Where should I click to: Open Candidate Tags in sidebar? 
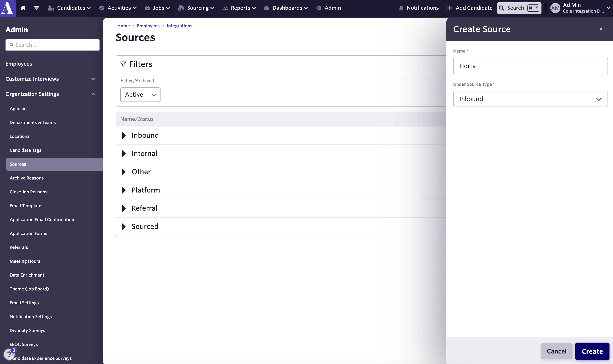[x=25, y=150]
